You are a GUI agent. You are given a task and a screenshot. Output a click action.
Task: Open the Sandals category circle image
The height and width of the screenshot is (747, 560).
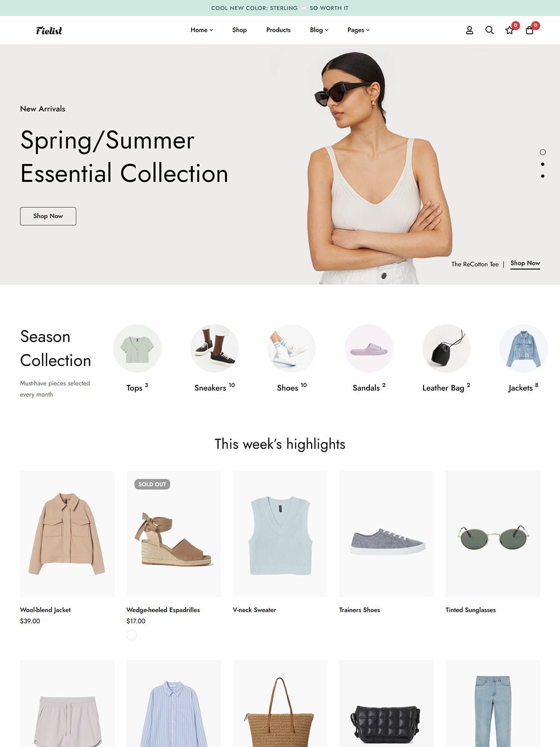369,349
